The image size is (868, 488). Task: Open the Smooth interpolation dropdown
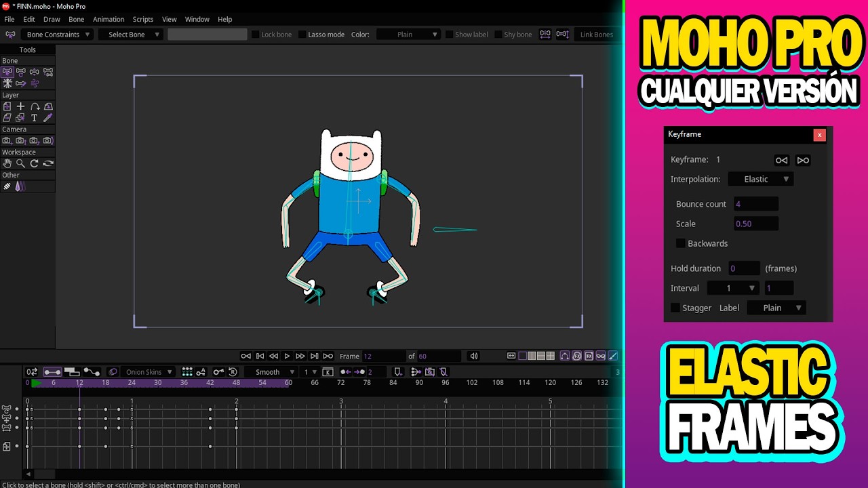(x=272, y=372)
